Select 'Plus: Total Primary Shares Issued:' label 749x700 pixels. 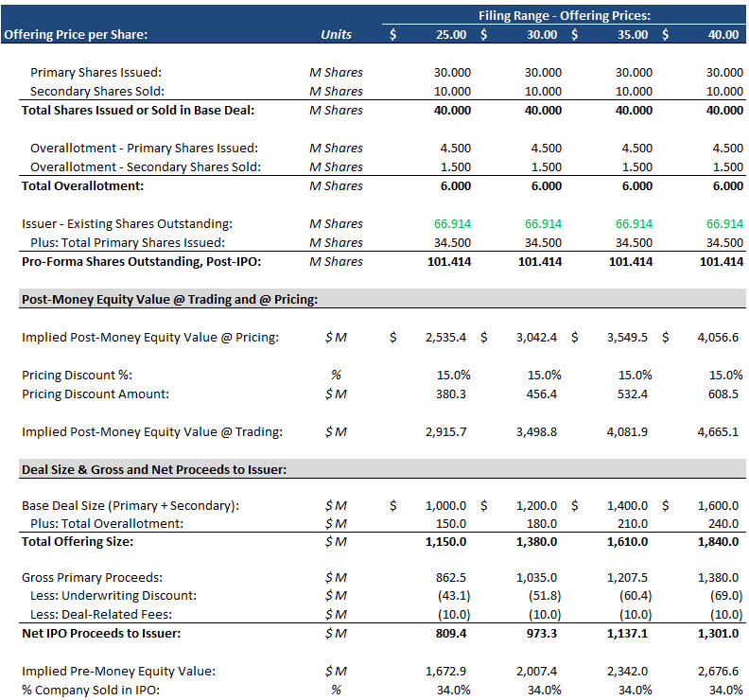(128, 243)
